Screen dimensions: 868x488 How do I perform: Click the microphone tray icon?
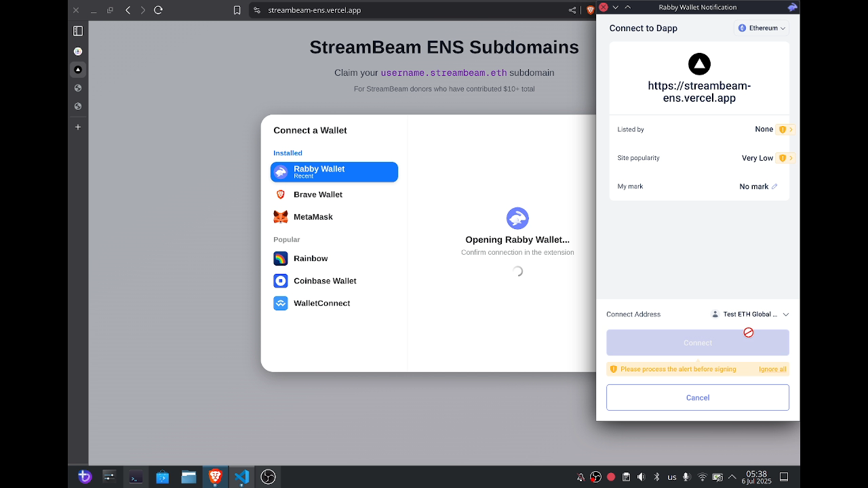click(x=687, y=477)
